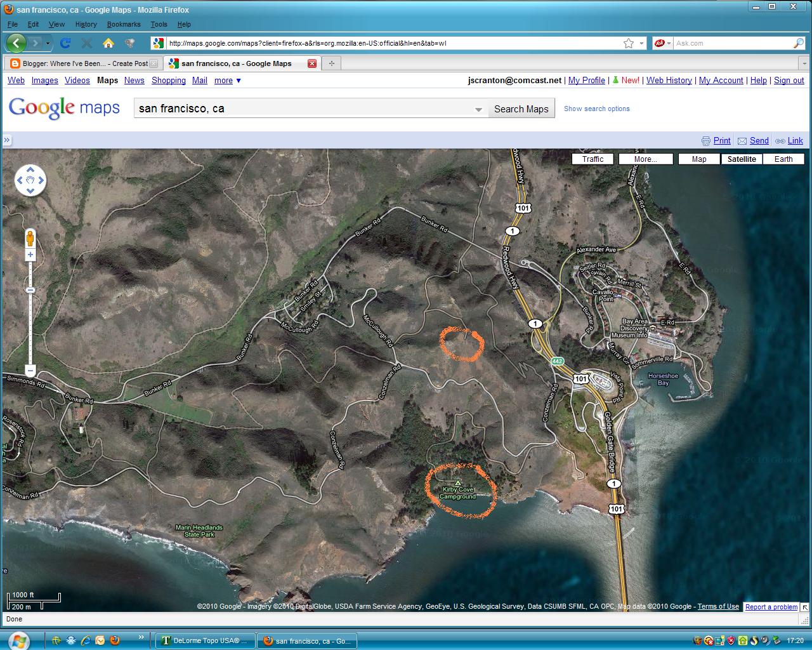Image resolution: width=812 pixels, height=650 pixels.
Task: Open the History menu
Action: [86, 24]
